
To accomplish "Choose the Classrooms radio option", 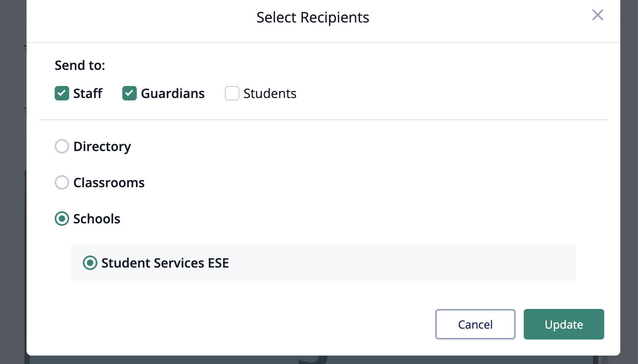I will [62, 182].
